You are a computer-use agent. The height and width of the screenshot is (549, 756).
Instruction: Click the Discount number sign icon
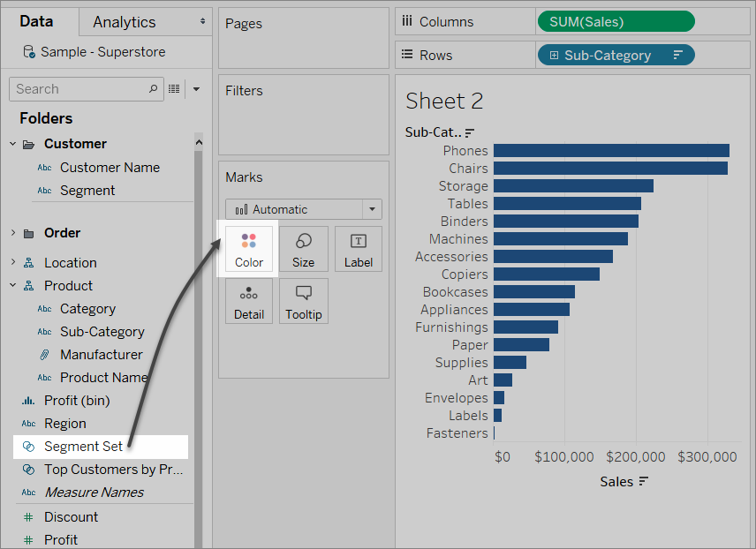click(x=28, y=517)
